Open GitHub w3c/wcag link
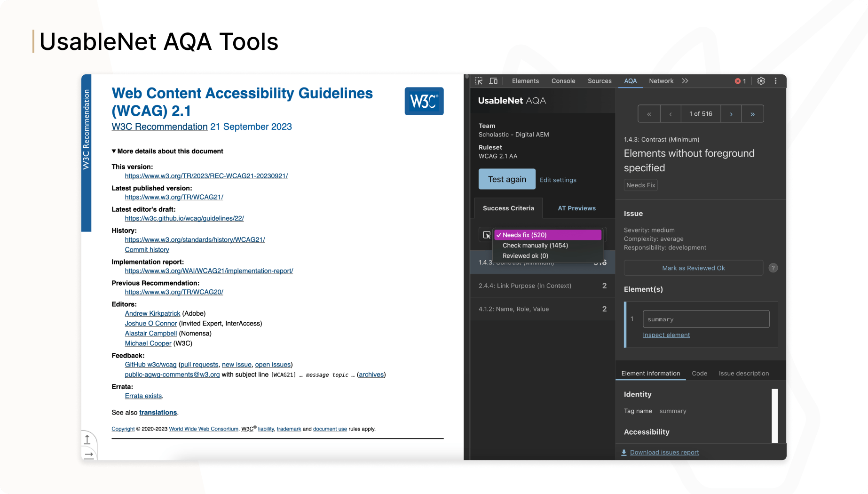Viewport: 868px width, 494px height. point(150,365)
